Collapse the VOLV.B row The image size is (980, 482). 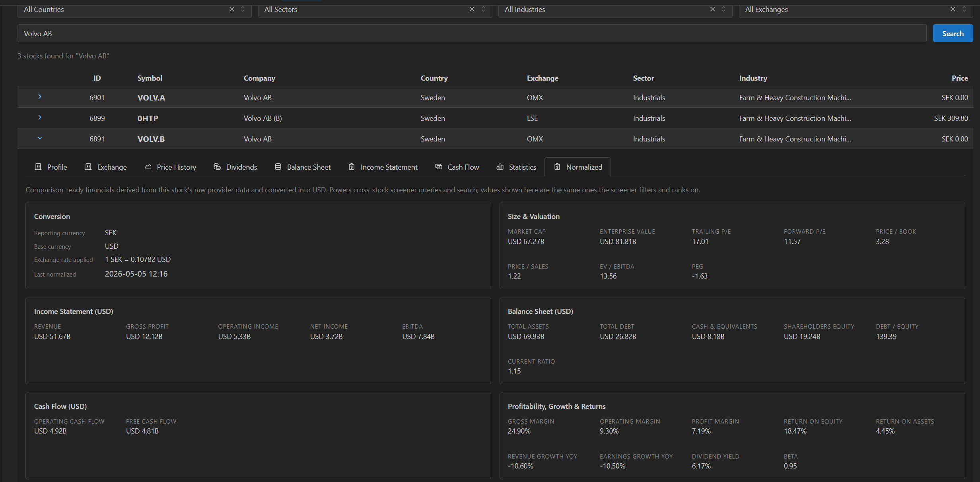(39, 138)
